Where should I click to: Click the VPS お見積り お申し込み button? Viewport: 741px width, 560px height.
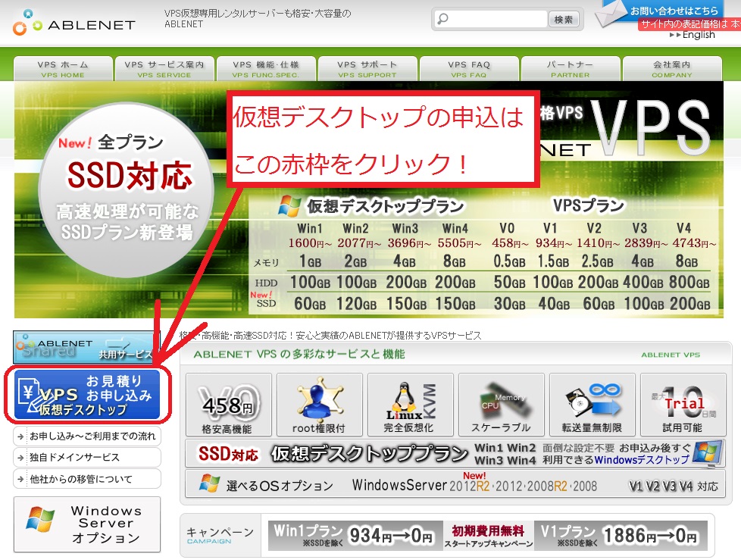87,395
